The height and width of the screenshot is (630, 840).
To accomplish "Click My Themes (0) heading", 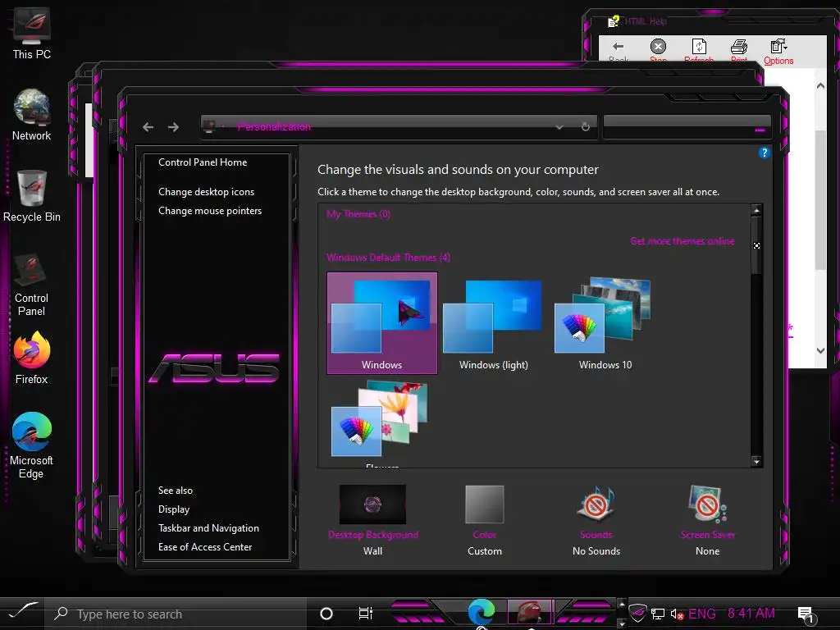I will 358,214.
